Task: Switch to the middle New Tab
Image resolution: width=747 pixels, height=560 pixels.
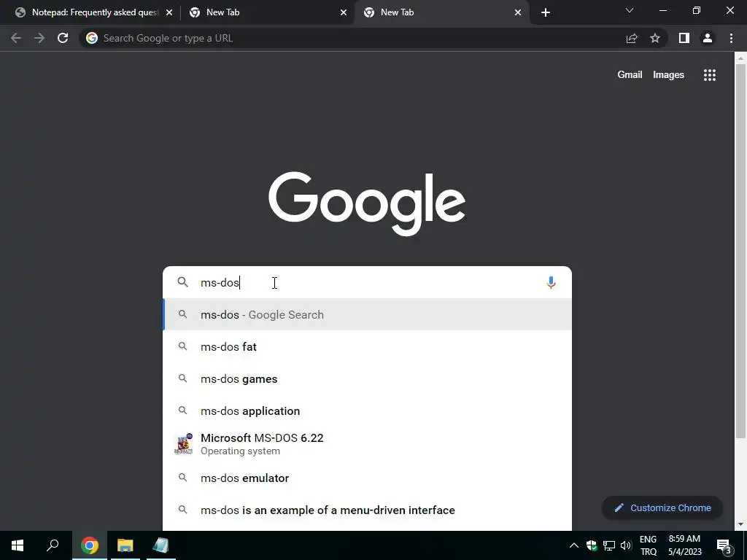Action: (x=267, y=12)
